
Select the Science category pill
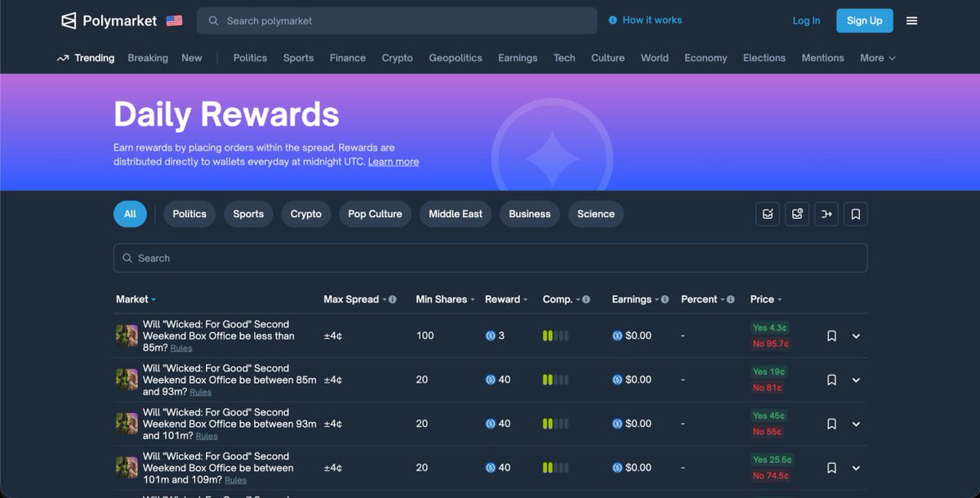pyautogui.click(x=596, y=214)
